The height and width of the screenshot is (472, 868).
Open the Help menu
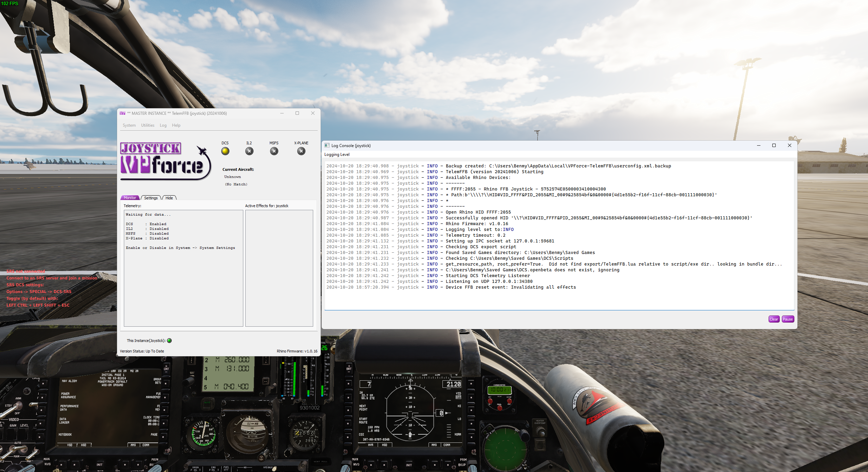176,125
